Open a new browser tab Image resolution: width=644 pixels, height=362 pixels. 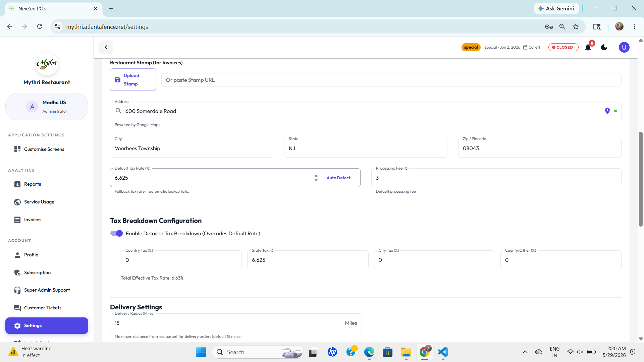pos(111,8)
